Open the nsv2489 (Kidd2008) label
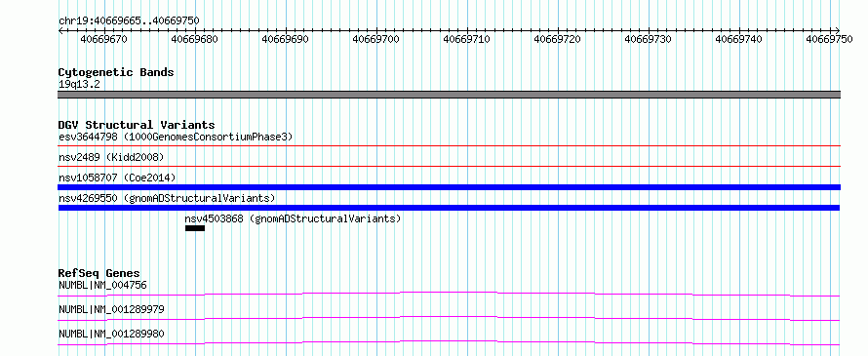 [x=111, y=157]
